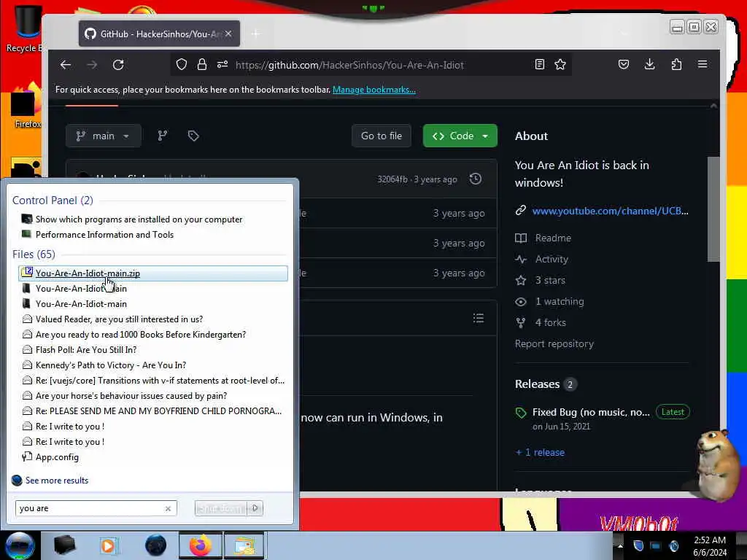The width and height of the screenshot is (747, 560).
Task: Click See more results in start menu
Action: (x=57, y=481)
